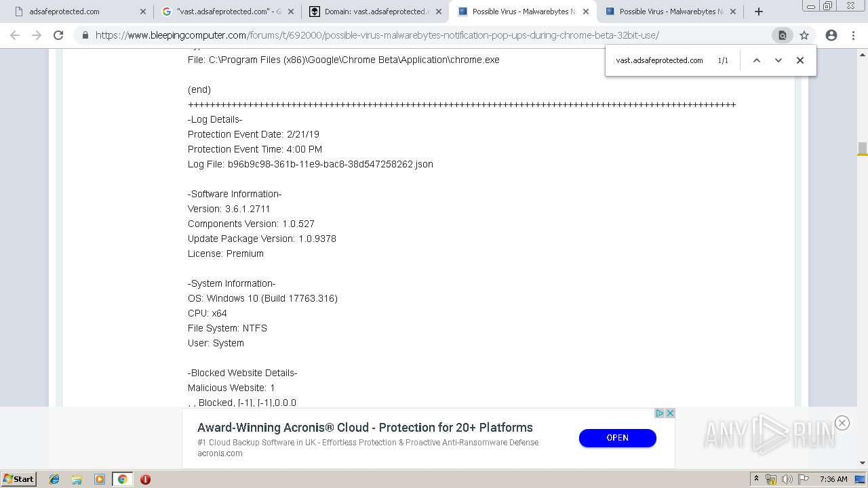Click the 'File System: NTFS' line
This screenshot has width=868, height=488.
point(227,328)
